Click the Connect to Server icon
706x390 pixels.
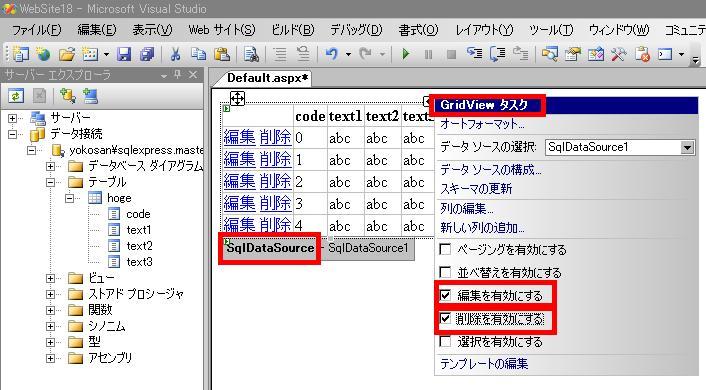91,96
